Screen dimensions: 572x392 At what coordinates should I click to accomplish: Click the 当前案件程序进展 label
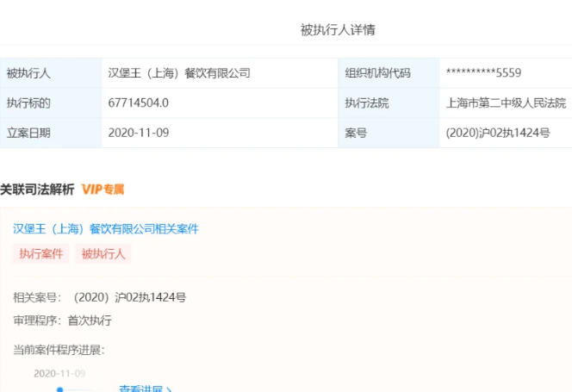(x=59, y=350)
